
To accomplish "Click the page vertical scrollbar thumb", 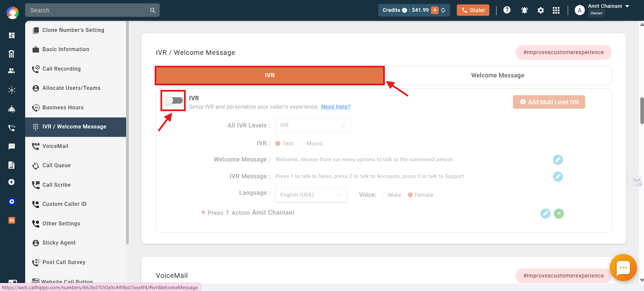I will tap(642, 110).
